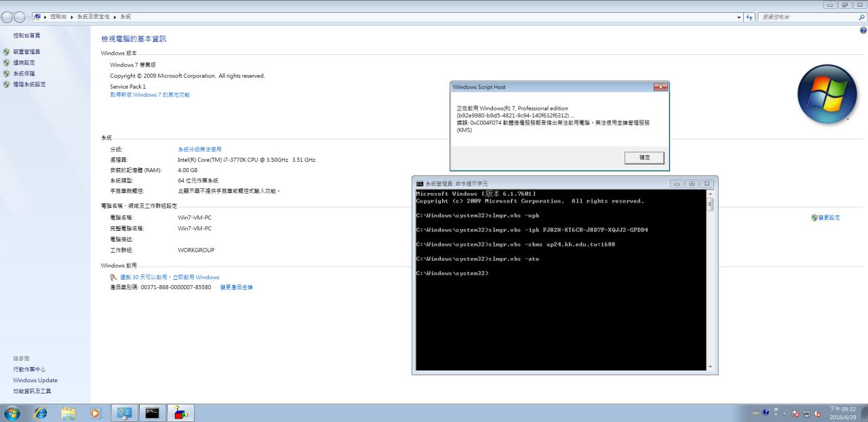Select 控制台 breadcrumb in address bar
The height and width of the screenshot is (422, 868).
click(x=58, y=16)
